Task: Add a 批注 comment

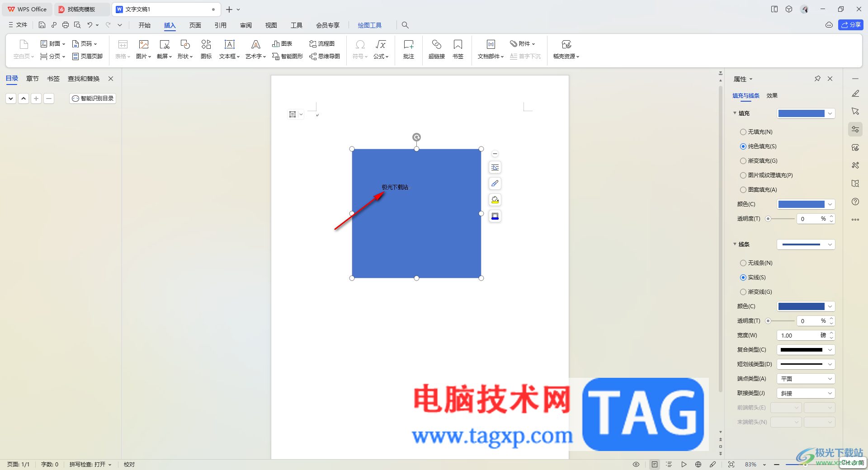Action: pos(409,50)
